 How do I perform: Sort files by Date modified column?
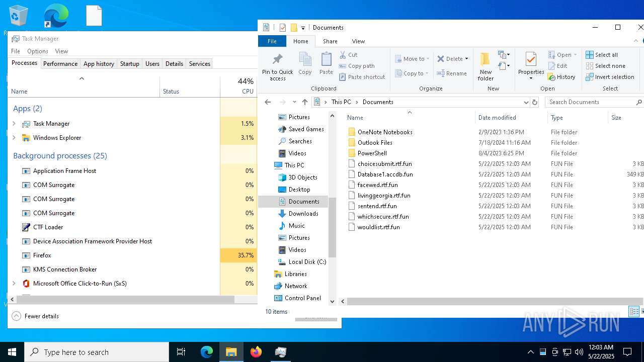tap(511, 118)
